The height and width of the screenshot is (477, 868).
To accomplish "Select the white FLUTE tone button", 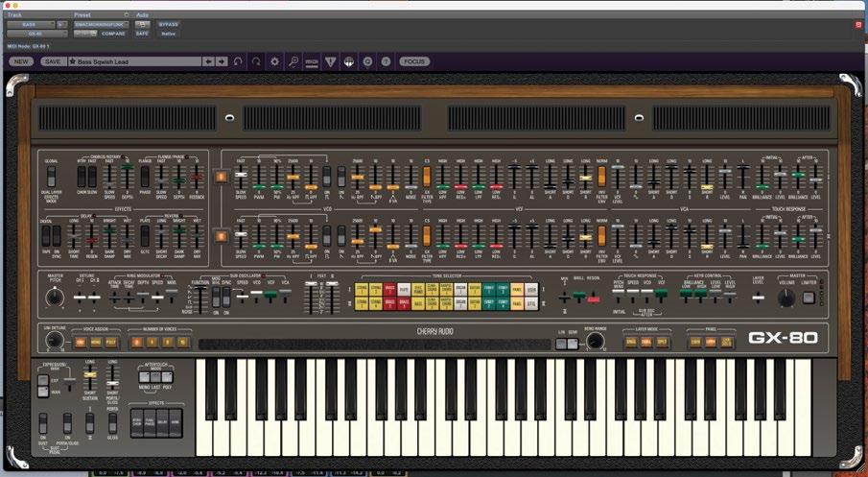I will [404, 289].
